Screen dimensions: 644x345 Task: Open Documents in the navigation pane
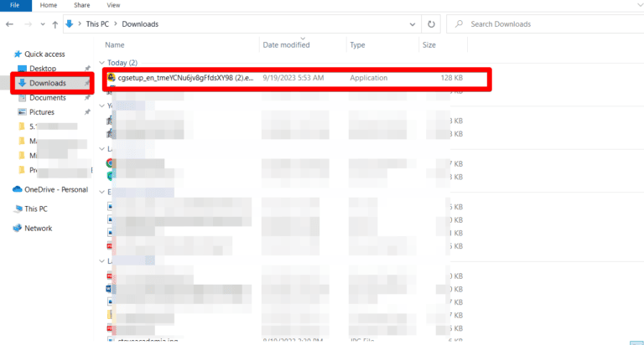pos(48,98)
